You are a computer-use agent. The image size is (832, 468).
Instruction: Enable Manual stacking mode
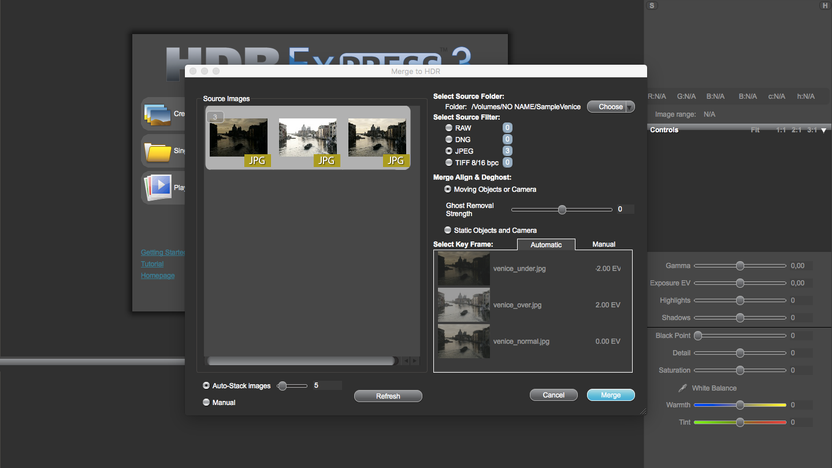pos(206,402)
